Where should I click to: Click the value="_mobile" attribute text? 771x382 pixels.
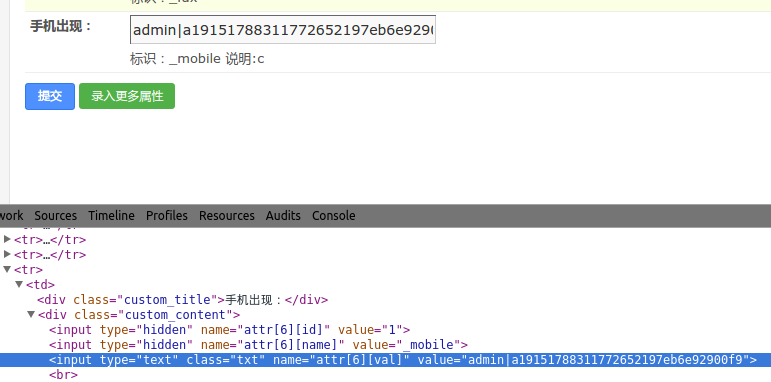coord(406,345)
